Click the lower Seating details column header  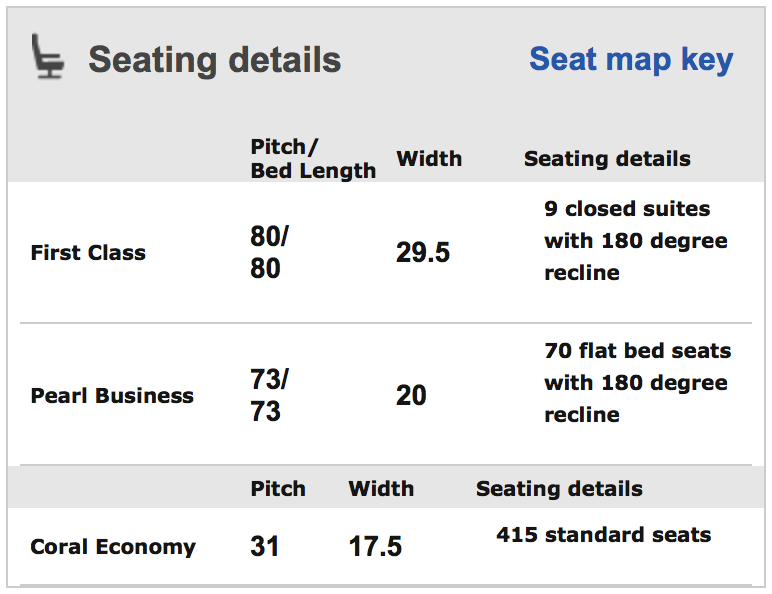pyautogui.click(x=559, y=489)
